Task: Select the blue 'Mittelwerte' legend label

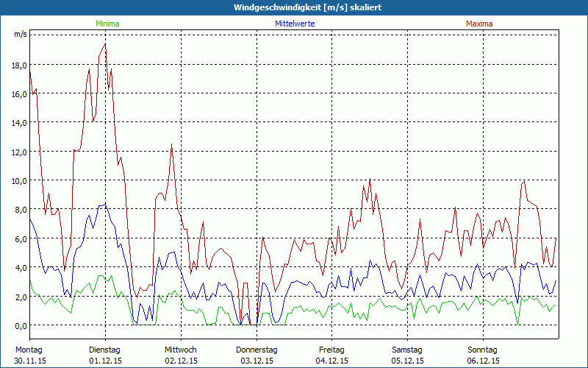Action: (x=295, y=24)
